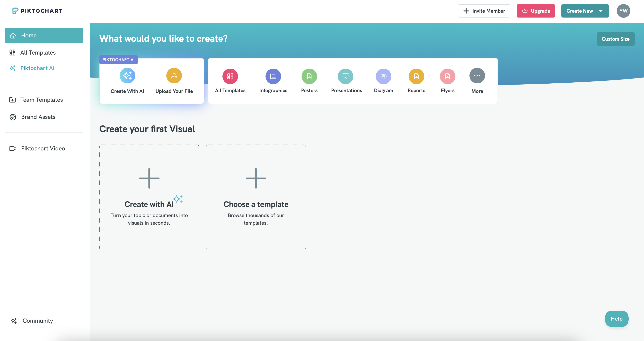Select the Flyers category icon
This screenshot has width=644, height=341.
[447, 76]
